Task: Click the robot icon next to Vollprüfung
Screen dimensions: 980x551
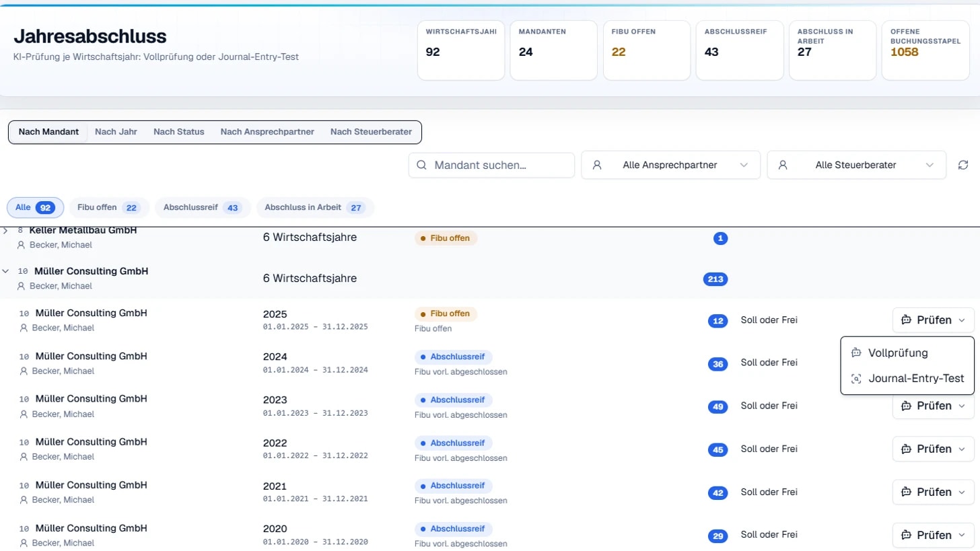Action: tap(856, 353)
